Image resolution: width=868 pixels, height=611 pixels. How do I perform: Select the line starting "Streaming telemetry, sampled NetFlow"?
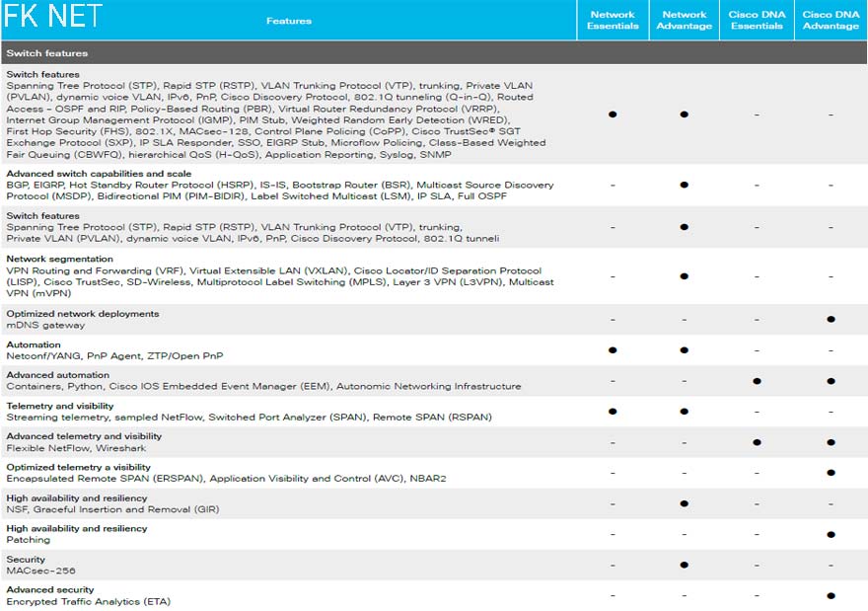pyautogui.click(x=250, y=418)
